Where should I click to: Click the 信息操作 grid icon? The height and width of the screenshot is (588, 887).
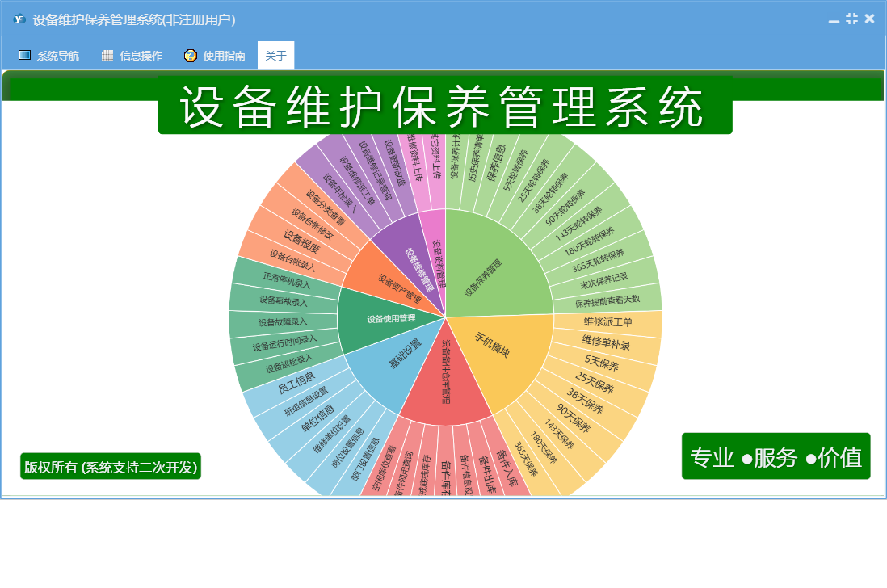pos(107,56)
